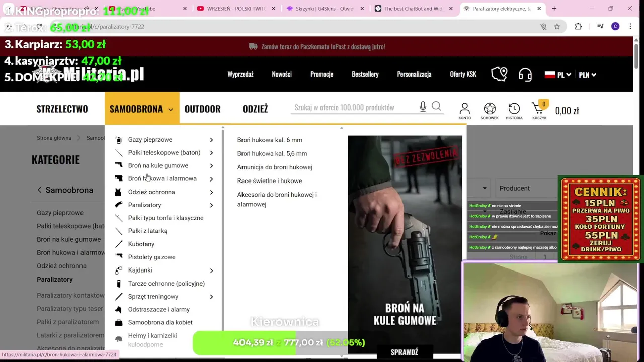Click the headset customer support icon
This screenshot has height=362, width=644.
[x=525, y=74]
